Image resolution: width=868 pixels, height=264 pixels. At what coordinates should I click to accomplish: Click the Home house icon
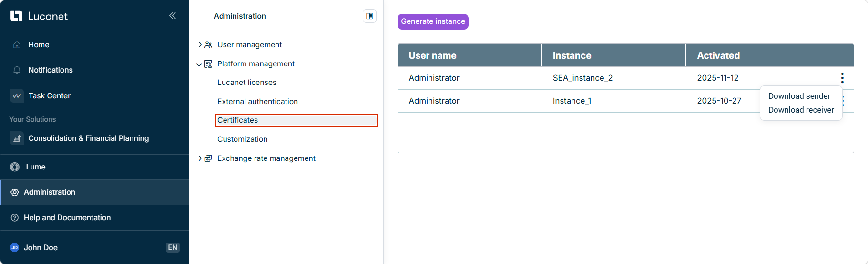coord(17,44)
